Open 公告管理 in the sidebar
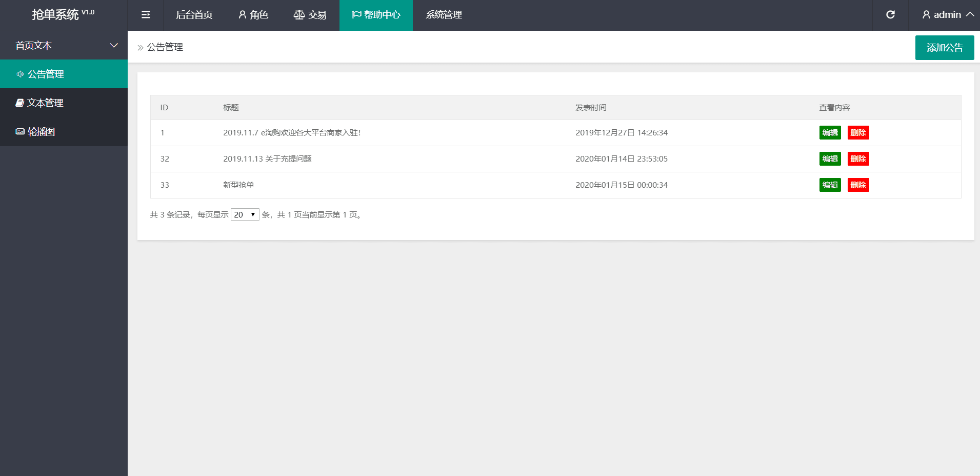 point(64,74)
